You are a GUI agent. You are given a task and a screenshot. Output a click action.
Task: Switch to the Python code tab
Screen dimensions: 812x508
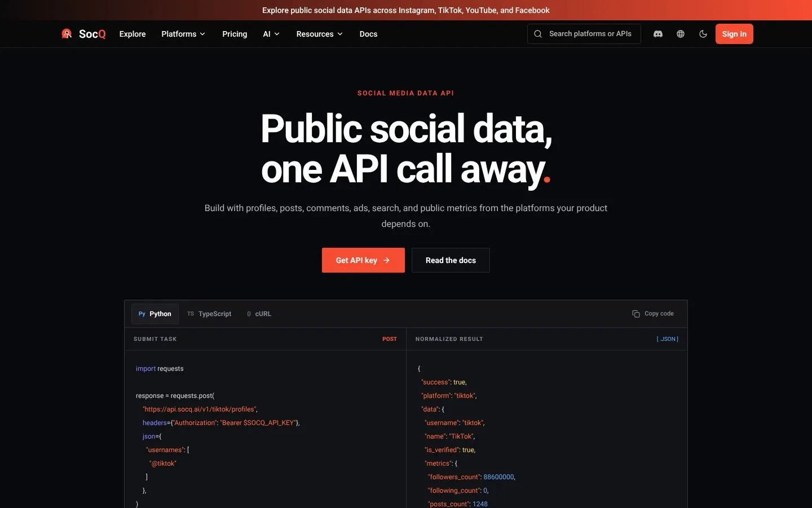click(x=155, y=314)
